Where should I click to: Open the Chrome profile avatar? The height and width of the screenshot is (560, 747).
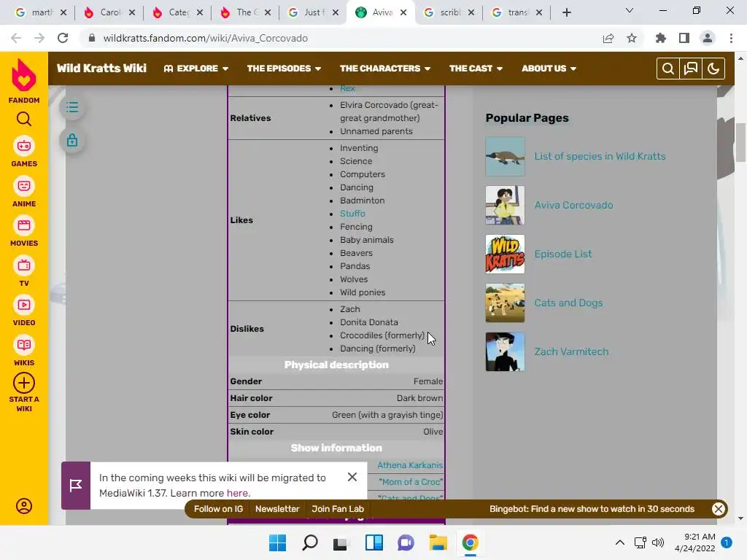pos(708,38)
